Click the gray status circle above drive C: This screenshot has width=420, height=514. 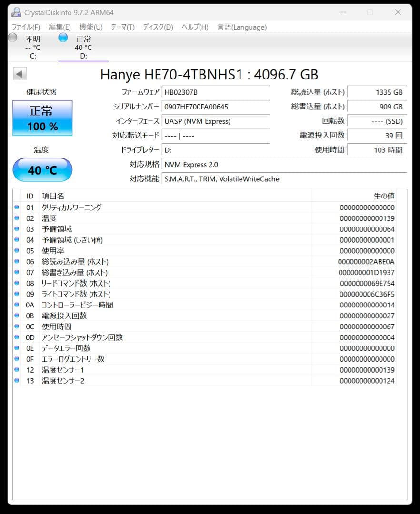[12, 38]
